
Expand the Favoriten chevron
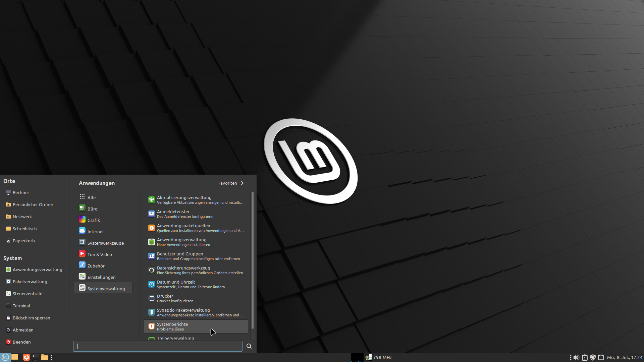[242, 183]
